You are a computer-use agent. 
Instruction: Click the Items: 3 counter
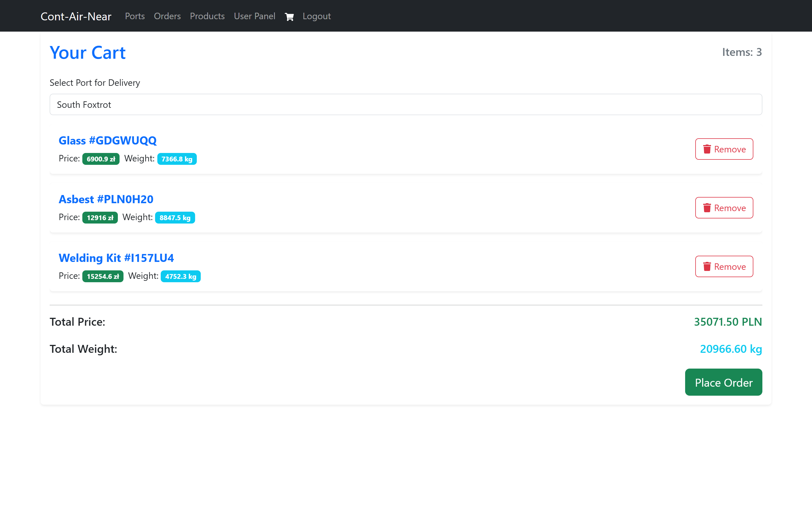click(742, 52)
